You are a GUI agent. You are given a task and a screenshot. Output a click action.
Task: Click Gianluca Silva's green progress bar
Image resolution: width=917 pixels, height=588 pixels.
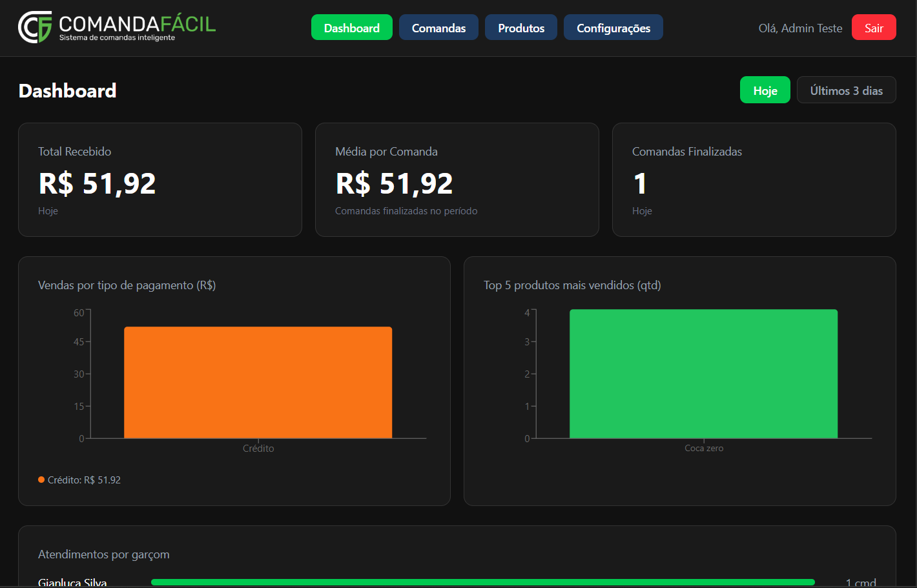coord(484,582)
